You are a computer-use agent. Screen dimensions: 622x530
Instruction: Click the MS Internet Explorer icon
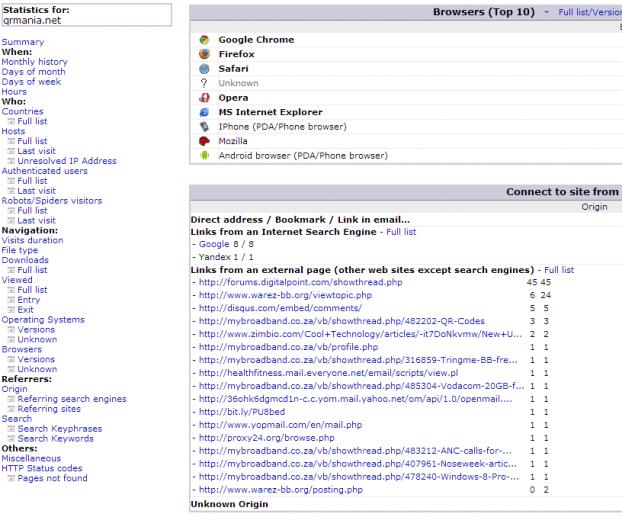click(204, 112)
